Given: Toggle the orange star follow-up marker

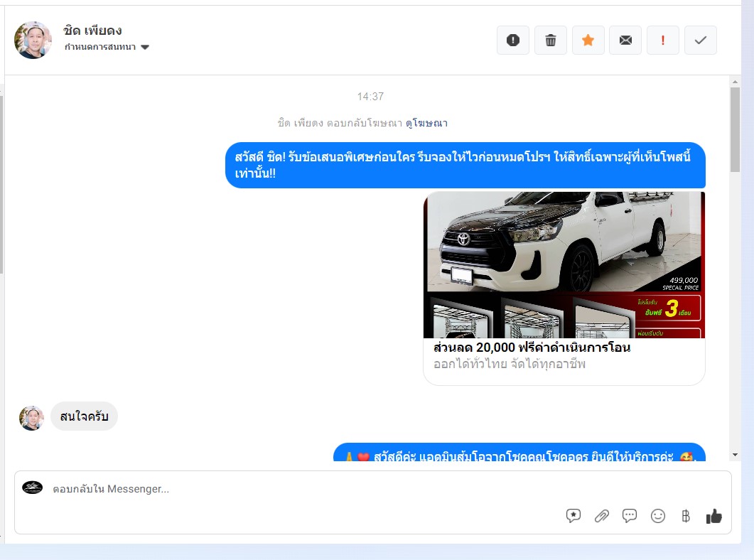Looking at the screenshot, I should [x=588, y=41].
